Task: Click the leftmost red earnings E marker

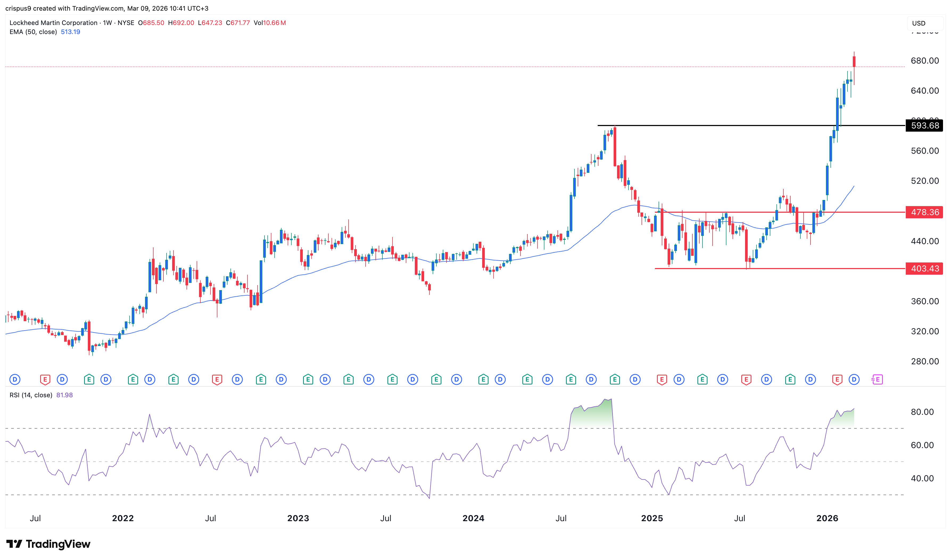Action: (x=45, y=379)
